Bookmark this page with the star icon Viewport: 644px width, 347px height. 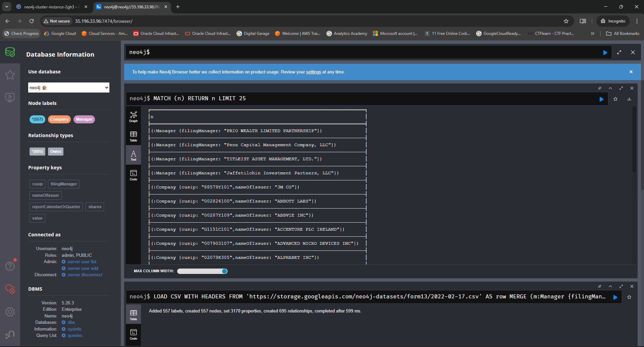[566, 21]
